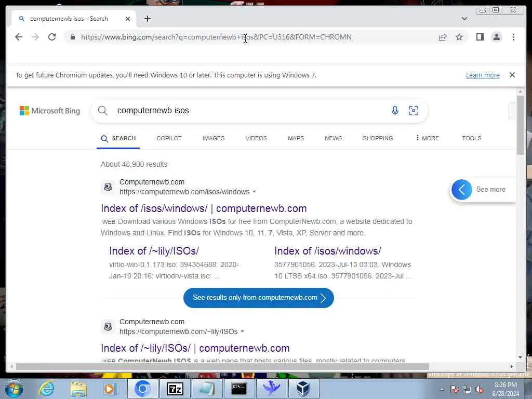
Task: Click the address bar URL
Action: pos(216,37)
